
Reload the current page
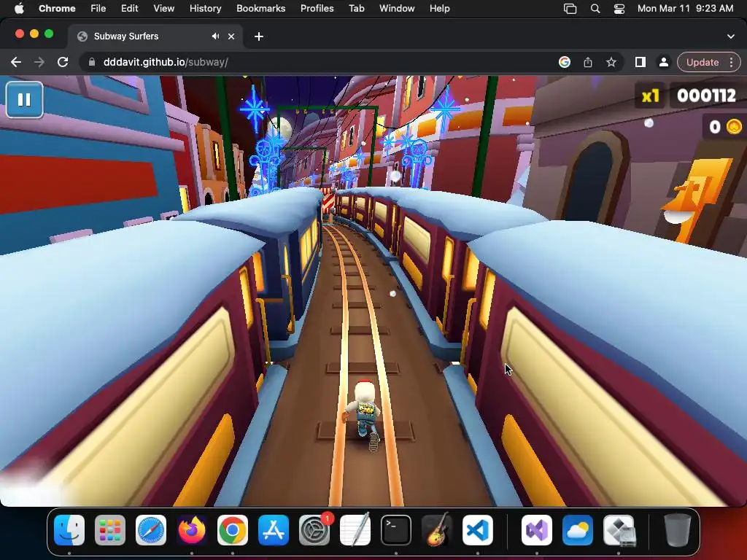[x=63, y=62]
